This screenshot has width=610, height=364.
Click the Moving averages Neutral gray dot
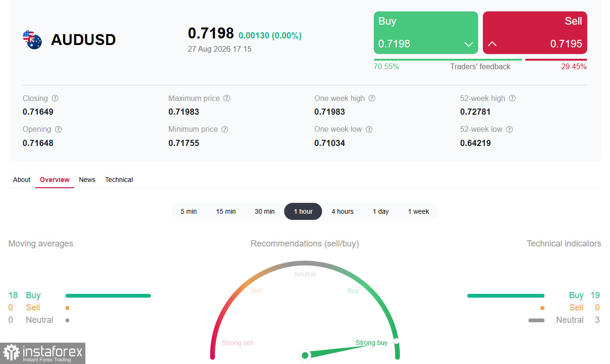coord(67,320)
